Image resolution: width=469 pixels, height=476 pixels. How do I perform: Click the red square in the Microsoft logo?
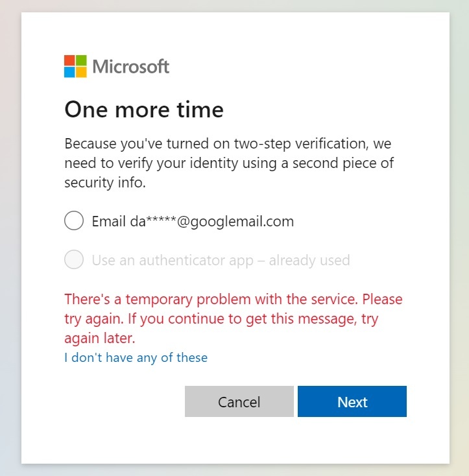pyautogui.click(x=69, y=60)
